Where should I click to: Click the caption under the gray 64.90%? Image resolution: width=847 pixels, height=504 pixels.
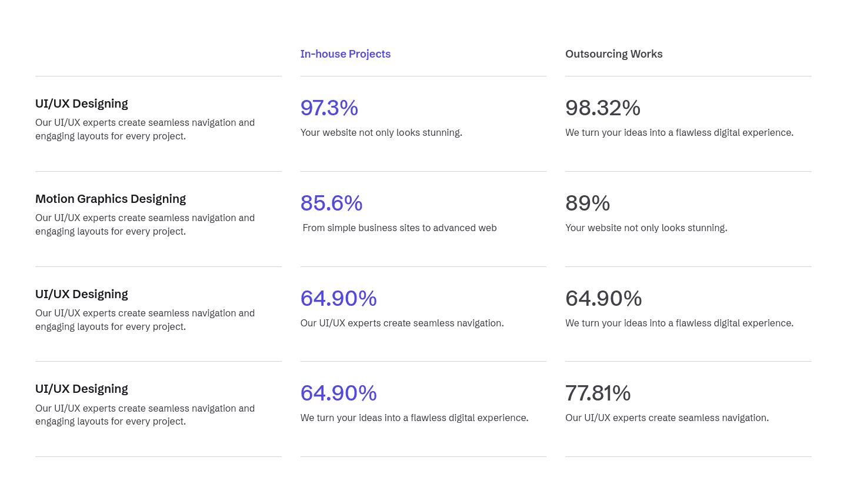click(x=679, y=323)
